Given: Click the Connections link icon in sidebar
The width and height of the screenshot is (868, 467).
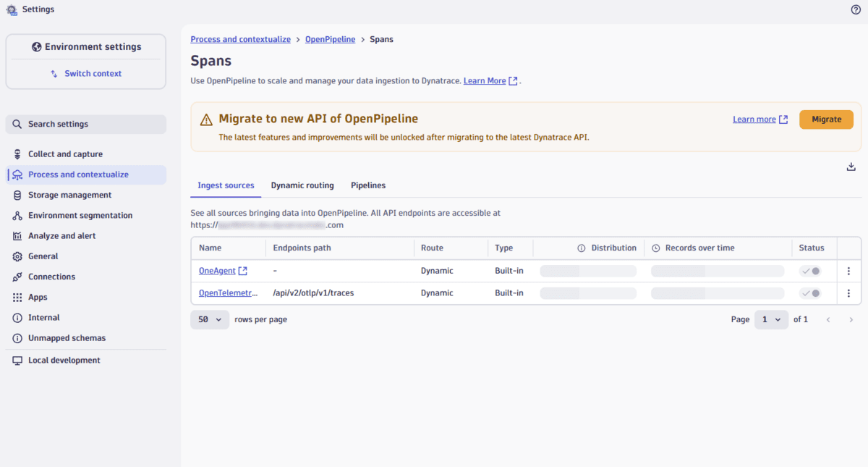Looking at the screenshot, I should pyautogui.click(x=17, y=277).
